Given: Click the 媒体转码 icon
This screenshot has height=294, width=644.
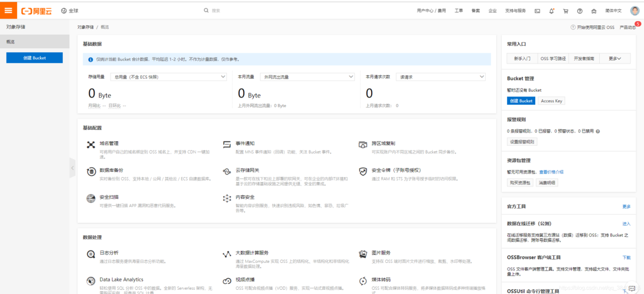Looking at the screenshot, I should click(363, 281).
